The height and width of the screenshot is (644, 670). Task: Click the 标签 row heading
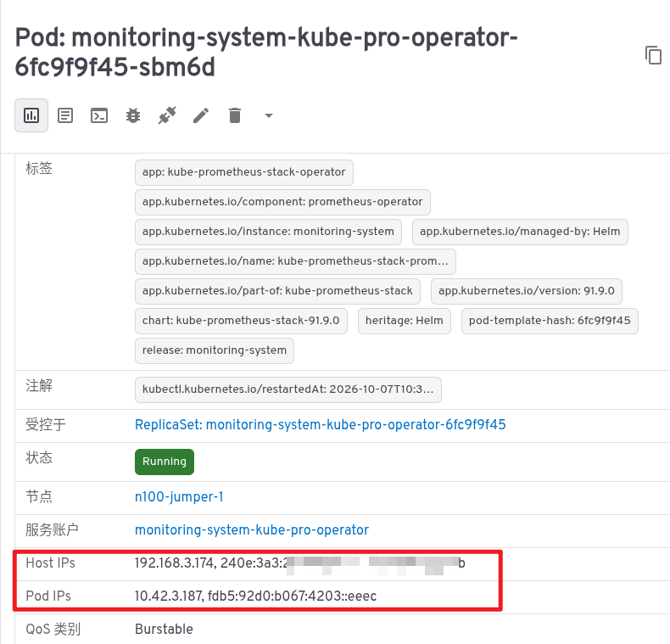[39, 168]
